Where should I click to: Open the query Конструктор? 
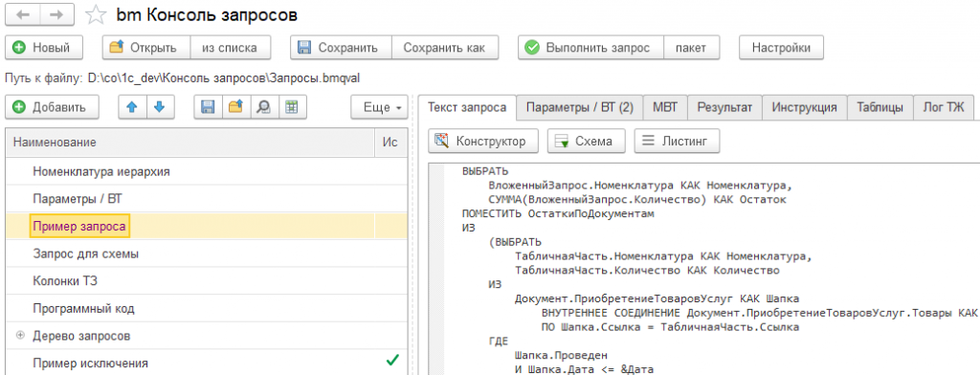483,142
